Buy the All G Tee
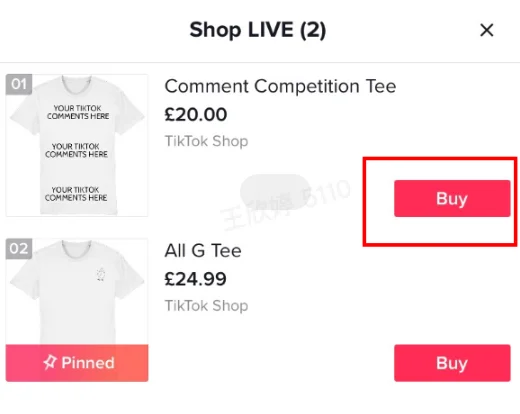Screen dimensions: 520x414 (x=452, y=363)
